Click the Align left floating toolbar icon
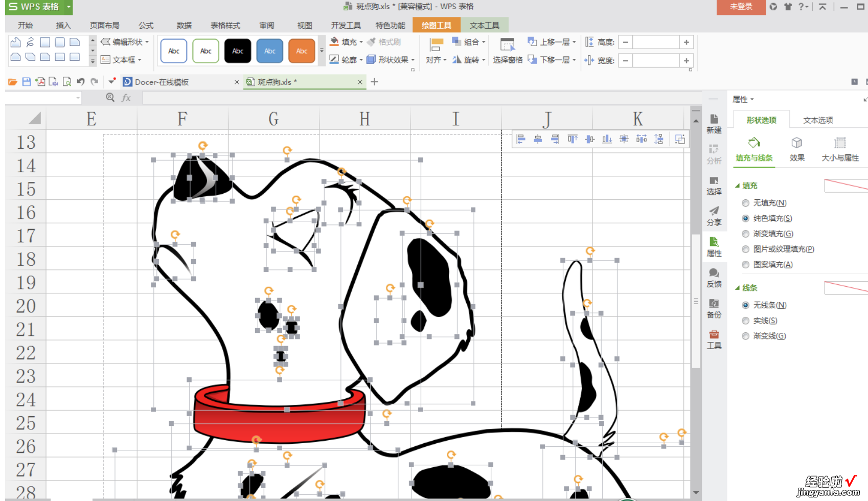 pos(521,139)
